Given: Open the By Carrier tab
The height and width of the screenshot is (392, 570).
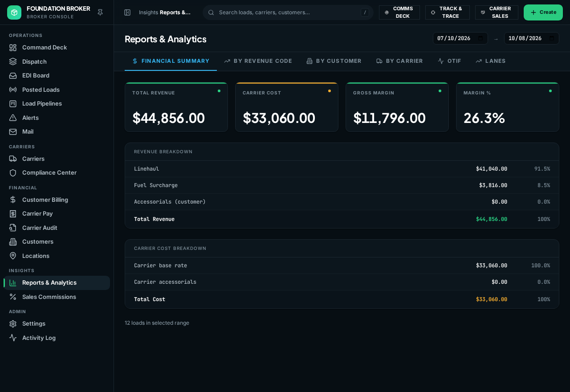Looking at the screenshot, I should 399,61.
